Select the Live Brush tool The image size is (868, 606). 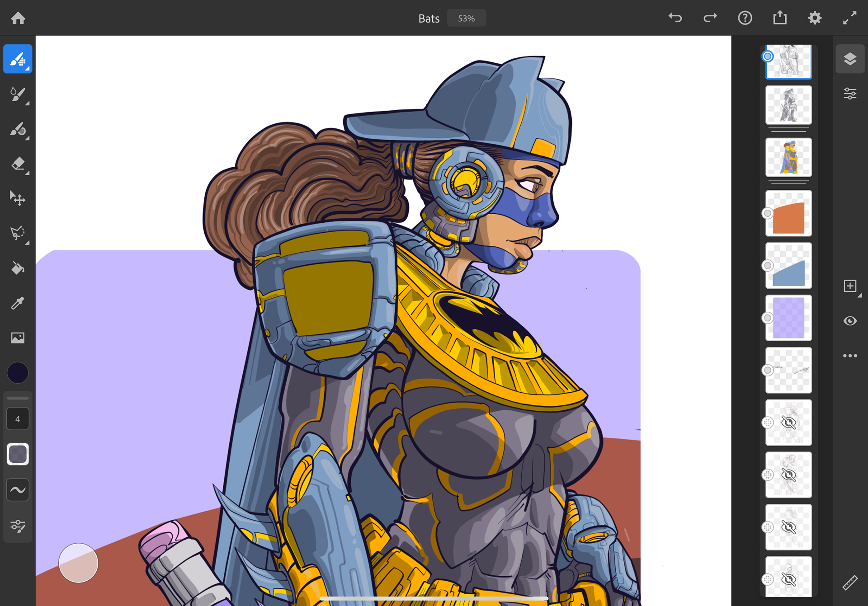point(18,94)
